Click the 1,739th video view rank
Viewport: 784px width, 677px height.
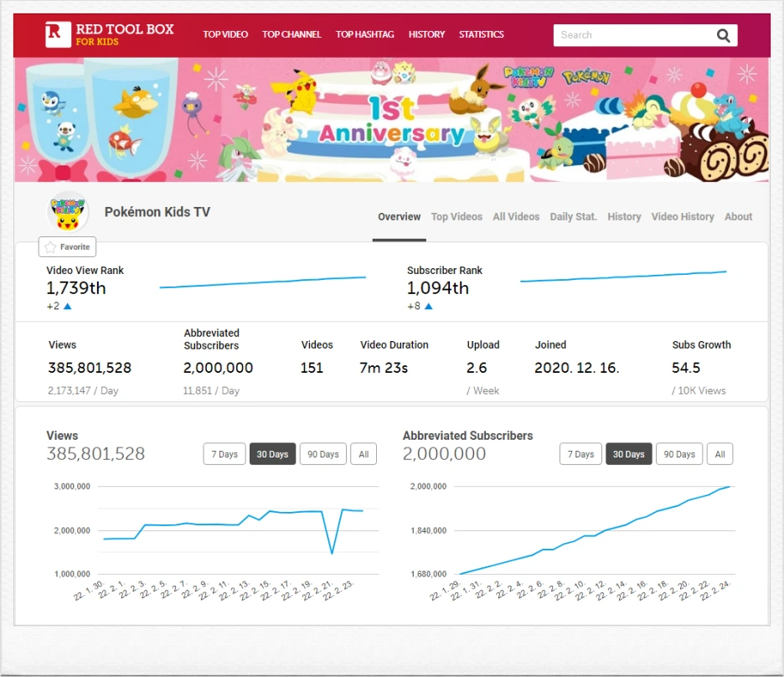[x=76, y=288]
